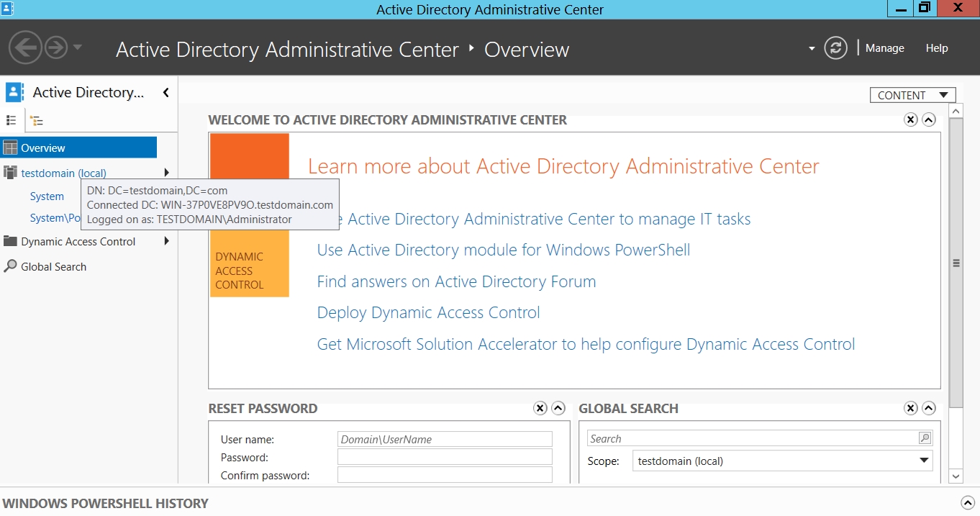Switch to tree view in navigation pane
This screenshot has width=980, height=516.
36,121
